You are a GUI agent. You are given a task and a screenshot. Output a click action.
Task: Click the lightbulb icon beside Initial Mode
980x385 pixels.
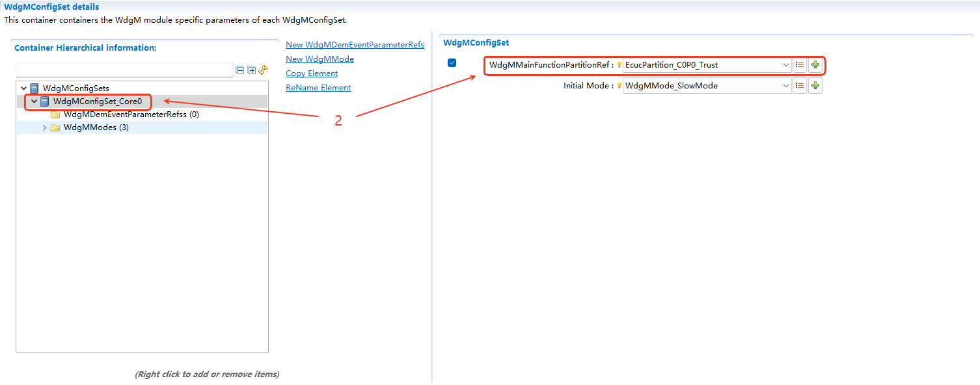[x=618, y=85]
